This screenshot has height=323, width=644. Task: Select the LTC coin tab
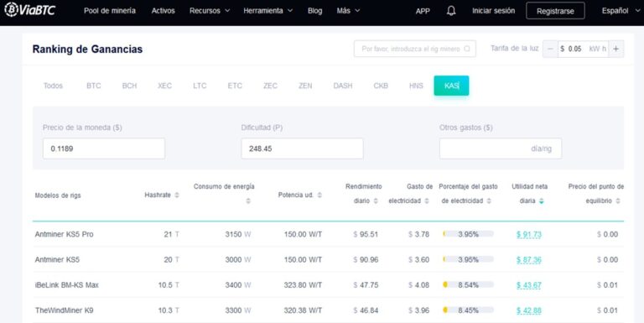pyautogui.click(x=200, y=86)
